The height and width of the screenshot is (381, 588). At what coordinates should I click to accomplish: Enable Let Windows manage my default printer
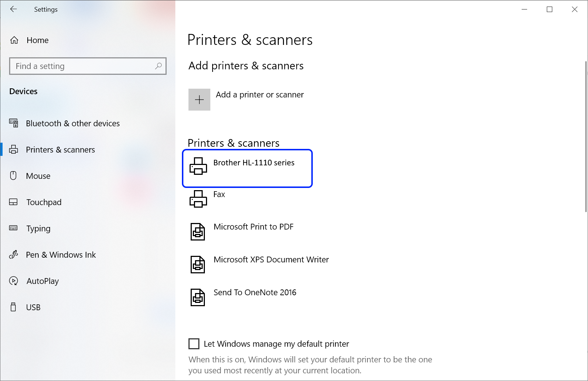click(194, 344)
